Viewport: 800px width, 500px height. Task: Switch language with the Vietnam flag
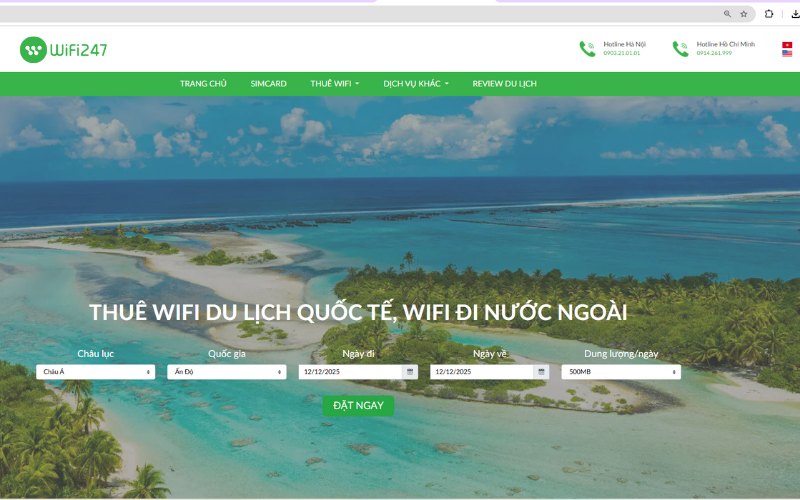[787, 45]
